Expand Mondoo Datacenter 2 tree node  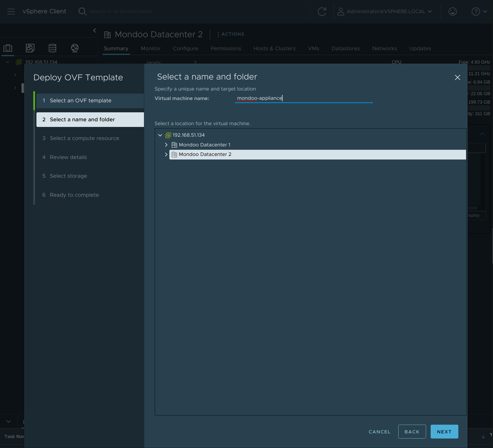pos(166,154)
